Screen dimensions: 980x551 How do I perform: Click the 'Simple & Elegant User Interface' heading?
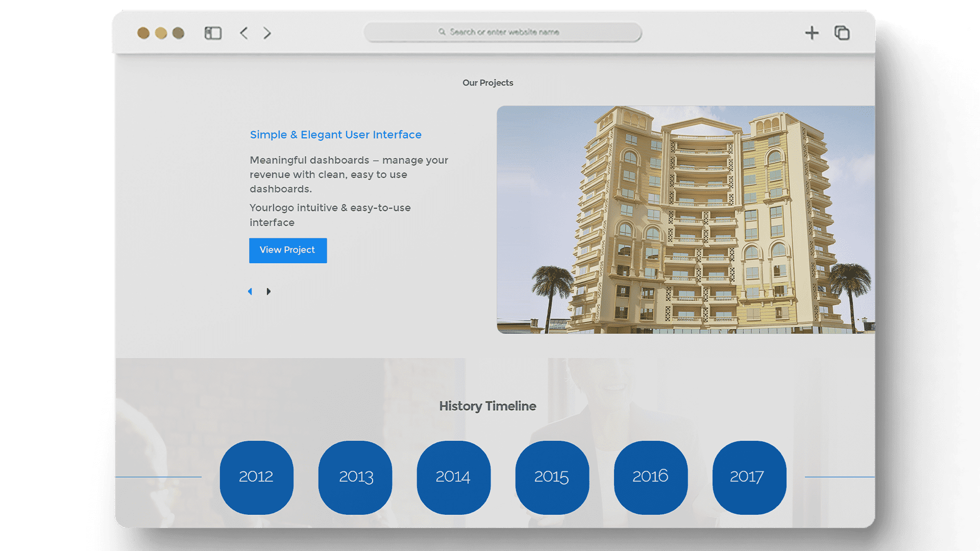(335, 135)
